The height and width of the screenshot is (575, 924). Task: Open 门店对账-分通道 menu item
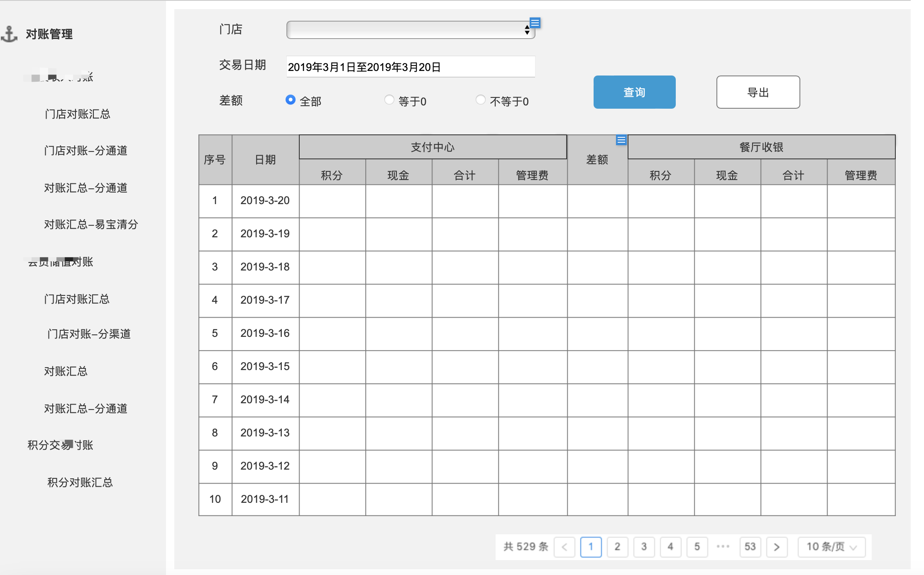pyautogui.click(x=86, y=151)
